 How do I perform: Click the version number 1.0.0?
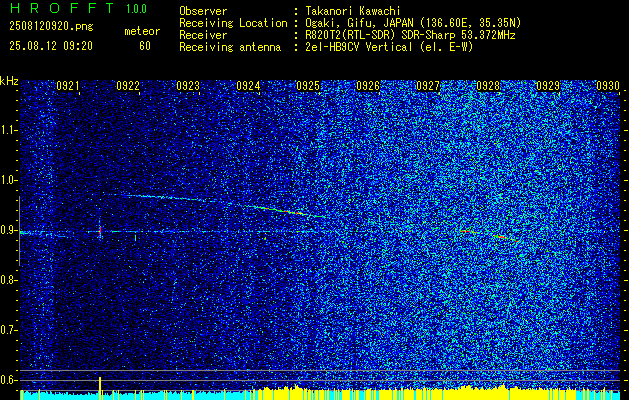[136, 9]
